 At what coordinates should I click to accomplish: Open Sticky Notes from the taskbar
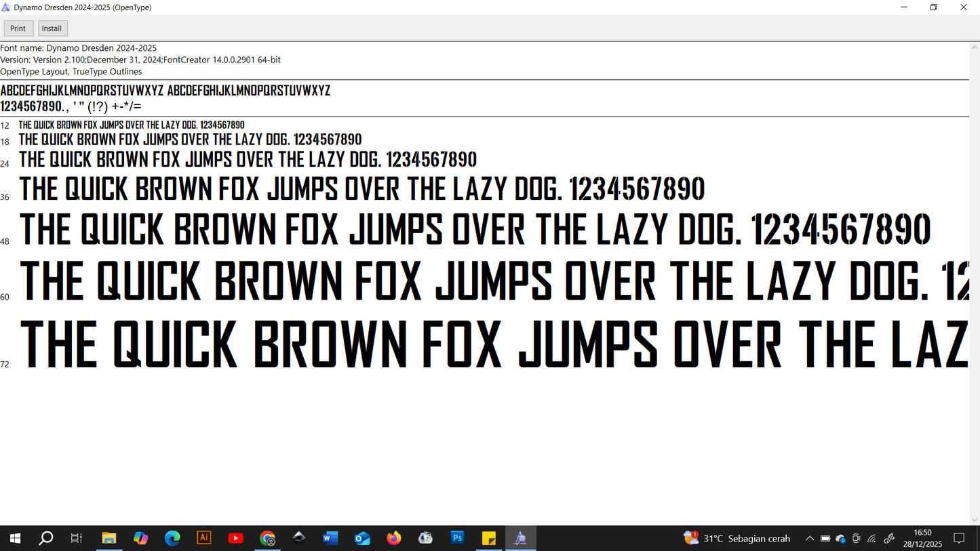[x=489, y=539]
